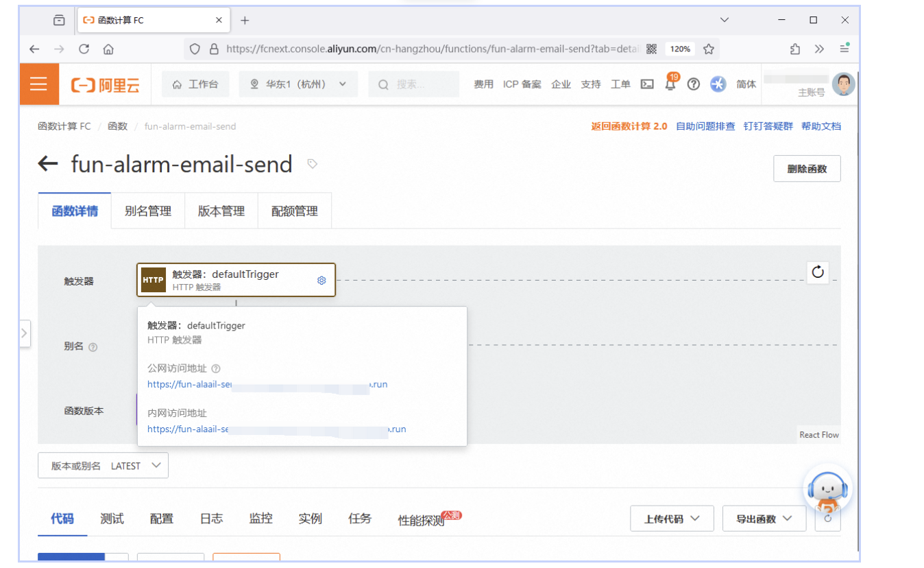Open 钉钉答疑群 link
The width and height of the screenshot is (924, 568).
768,126
